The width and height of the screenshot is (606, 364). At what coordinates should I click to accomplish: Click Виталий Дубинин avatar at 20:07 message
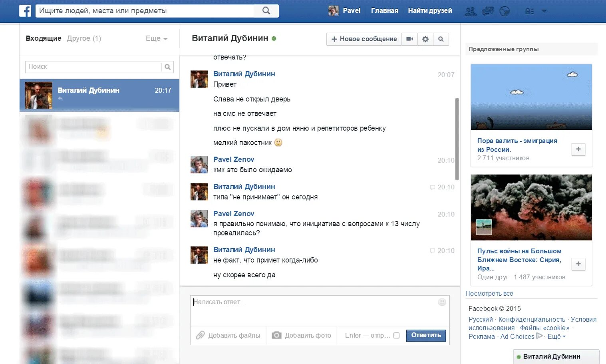coord(199,79)
